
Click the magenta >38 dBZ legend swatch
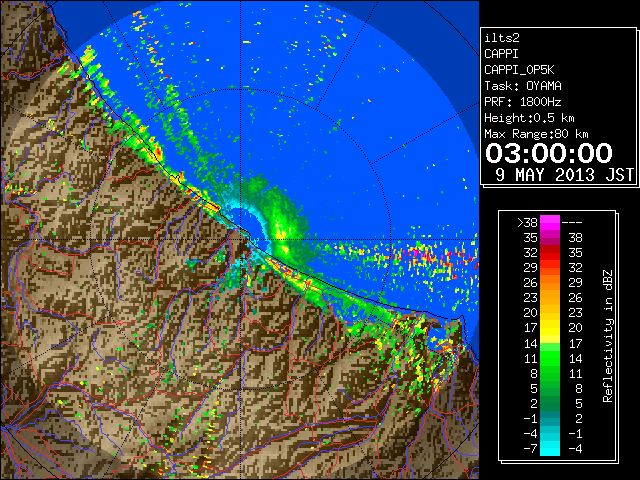click(x=550, y=222)
